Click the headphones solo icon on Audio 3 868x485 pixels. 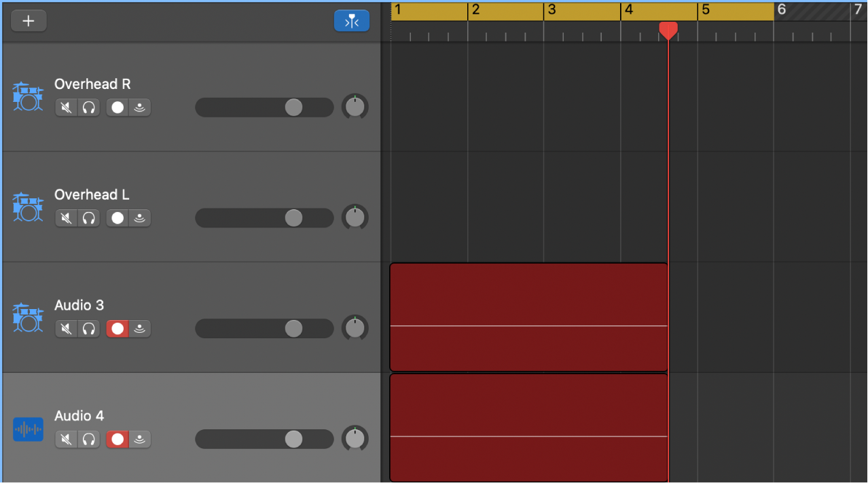tap(88, 329)
